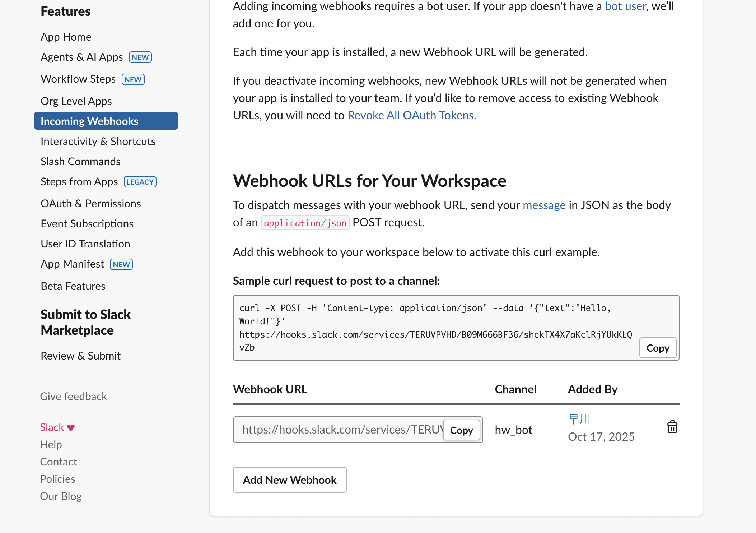
Task: Open the message documentation link
Action: click(x=544, y=205)
